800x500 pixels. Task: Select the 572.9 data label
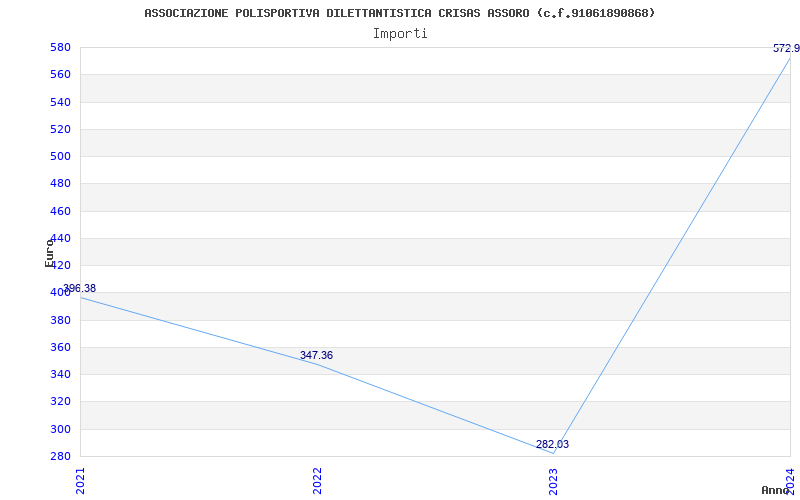pyautogui.click(x=786, y=49)
